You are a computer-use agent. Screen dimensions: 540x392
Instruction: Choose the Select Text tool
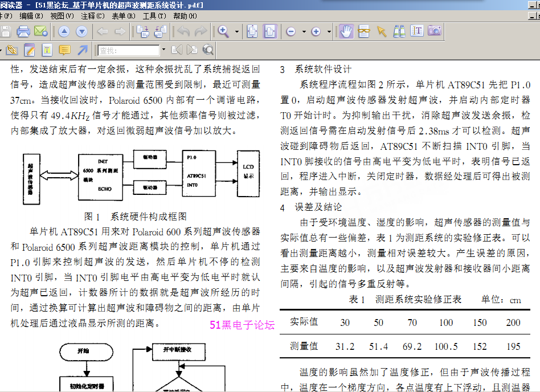coord(417,31)
